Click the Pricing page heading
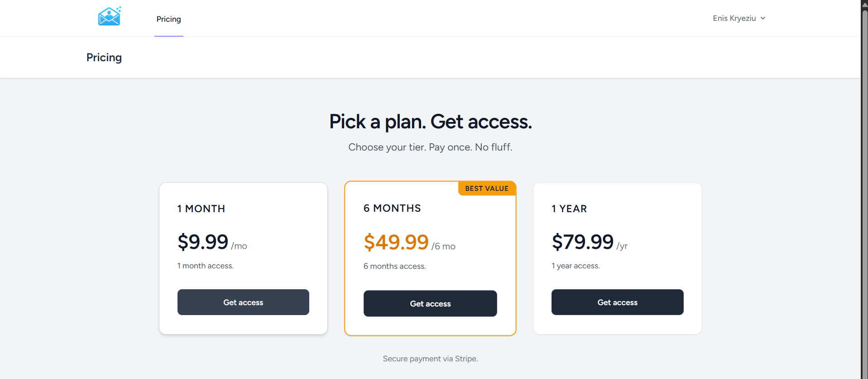868x379 pixels. (x=104, y=57)
